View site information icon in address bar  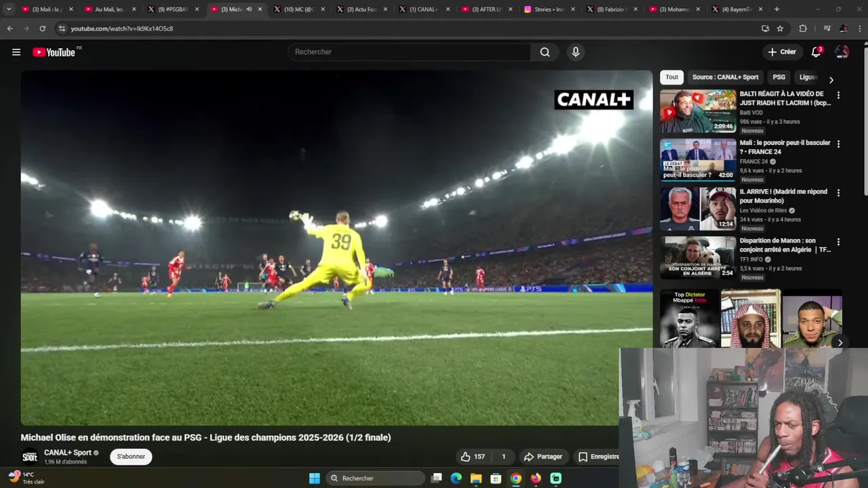point(62,28)
